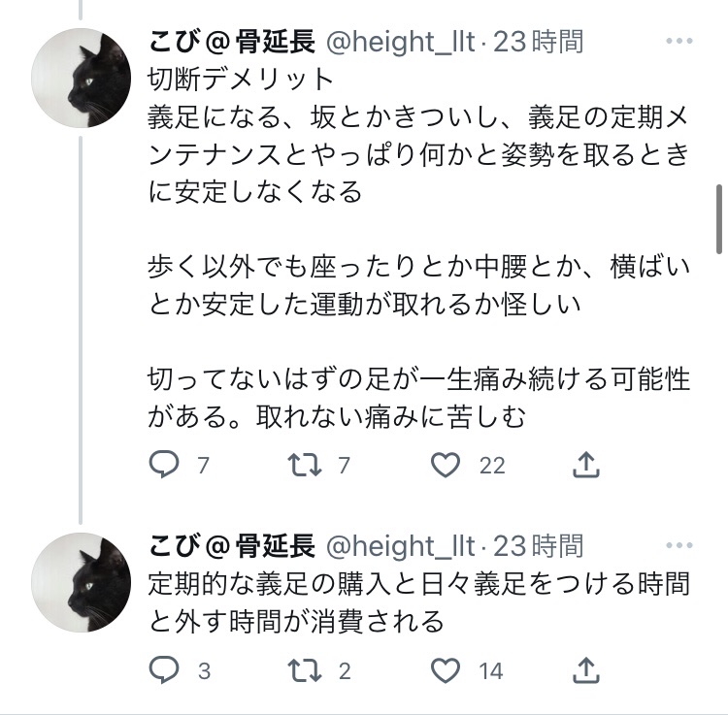
Task: Open second tweet's 23時間 timestamp
Action: click(538, 546)
